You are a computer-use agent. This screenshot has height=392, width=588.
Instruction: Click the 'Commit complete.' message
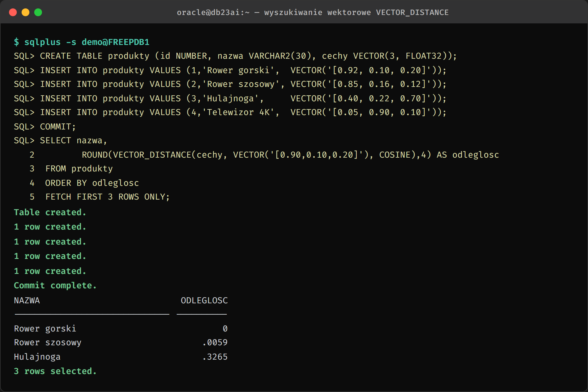[x=55, y=286]
